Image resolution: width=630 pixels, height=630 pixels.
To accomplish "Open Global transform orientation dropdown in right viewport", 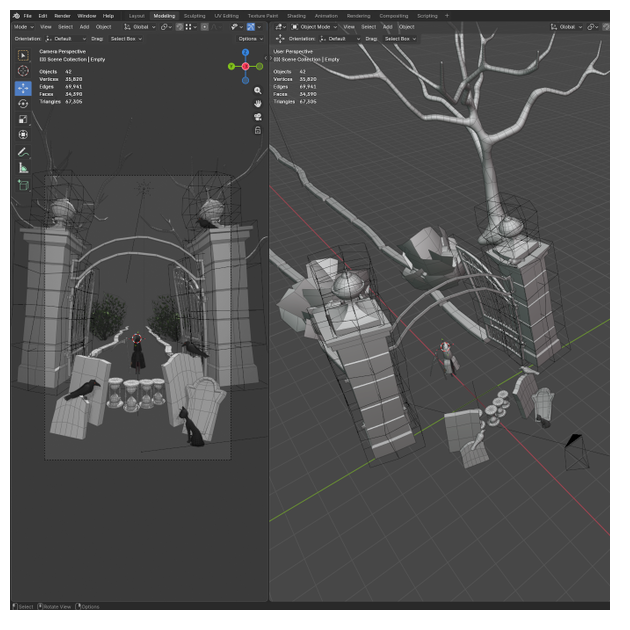I will click(569, 27).
